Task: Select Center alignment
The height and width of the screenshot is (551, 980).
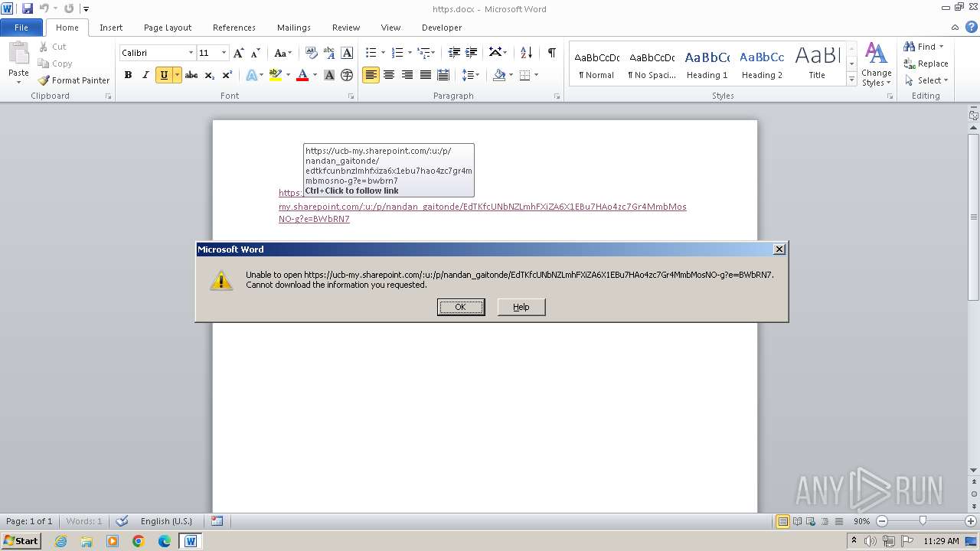Action: [x=389, y=75]
